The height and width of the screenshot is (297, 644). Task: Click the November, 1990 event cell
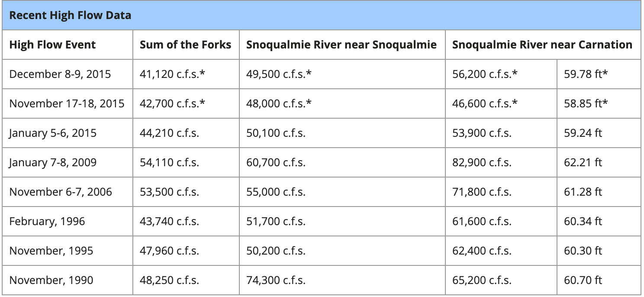click(51, 281)
